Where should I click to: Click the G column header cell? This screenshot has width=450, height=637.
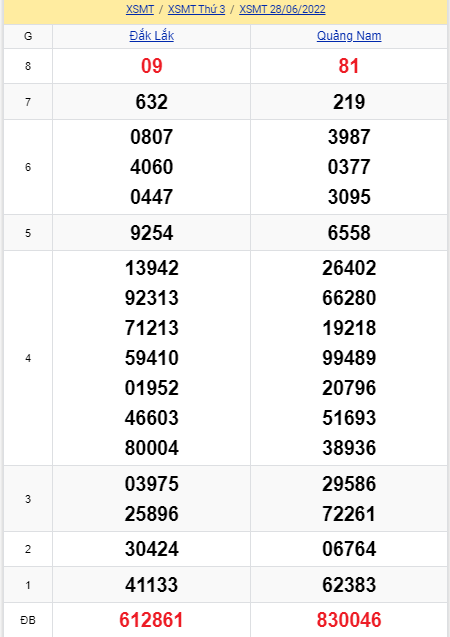pyautogui.click(x=28, y=36)
